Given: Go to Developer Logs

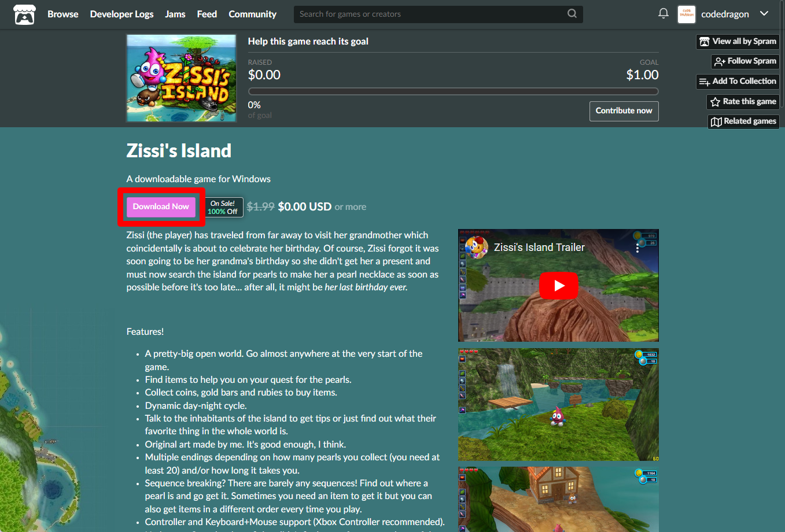Looking at the screenshot, I should (121, 14).
